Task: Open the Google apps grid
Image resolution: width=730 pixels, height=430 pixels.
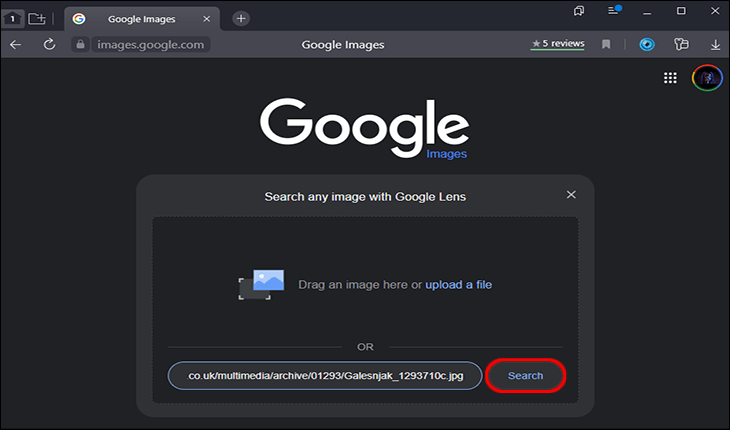Action: coord(670,78)
